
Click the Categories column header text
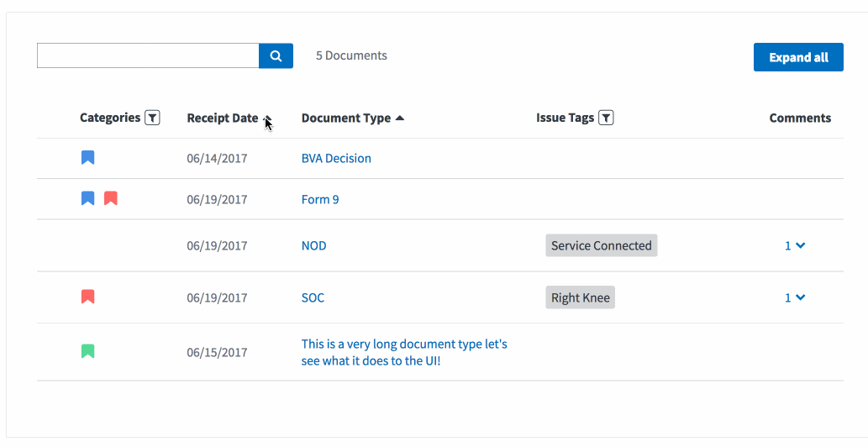click(110, 118)
